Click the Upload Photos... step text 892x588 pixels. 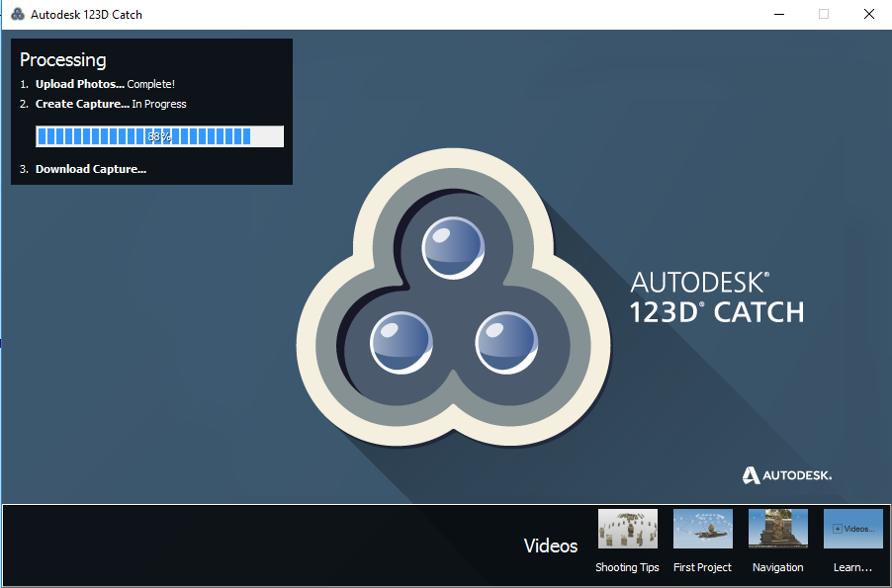80,84
